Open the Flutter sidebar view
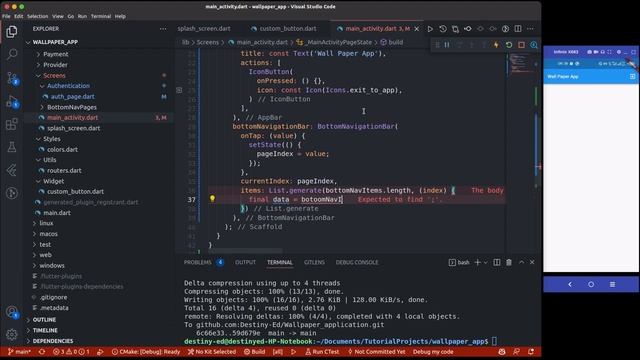Image resolution: width=640 pixels, height=360 pixels. click(11, 170)
